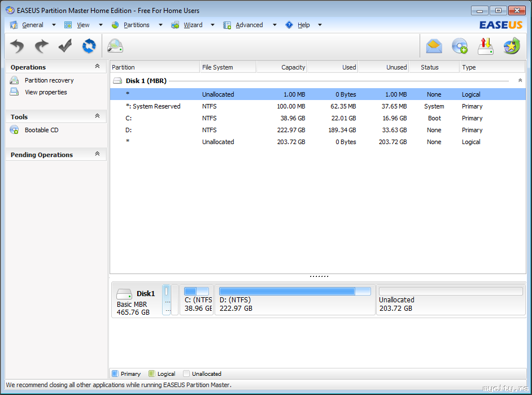The height and width of the screenshot is (395, 532).
Task: Click the Partition recovery link
Action: tap(49, 80)
